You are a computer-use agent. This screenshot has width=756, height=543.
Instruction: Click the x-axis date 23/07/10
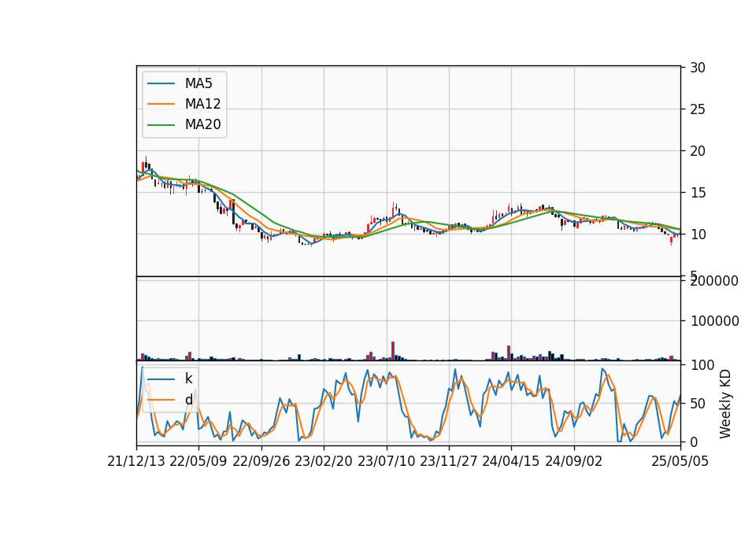(x=386, y=461)
